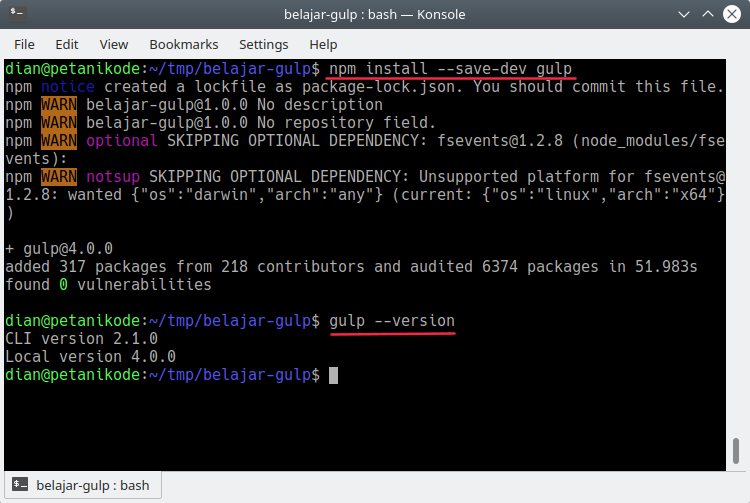
Task: Click the 'npm install --save-dev gulp' command text
Action: click(451, 69)
